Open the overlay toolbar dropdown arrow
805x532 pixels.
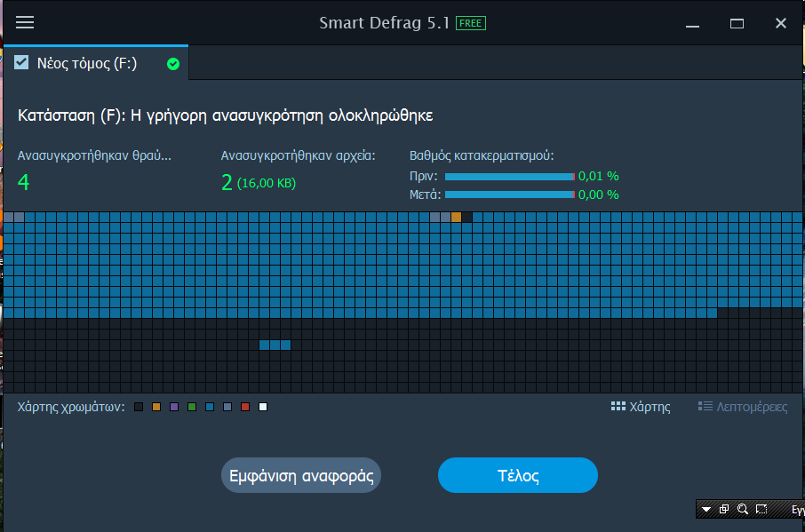(x=705, y=510)
